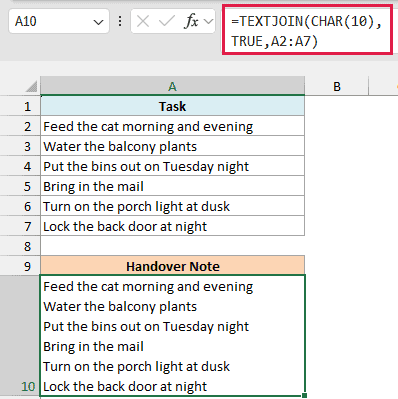Select row 2 header
This screenshot has width=398, height=399.
pos(20,126)
